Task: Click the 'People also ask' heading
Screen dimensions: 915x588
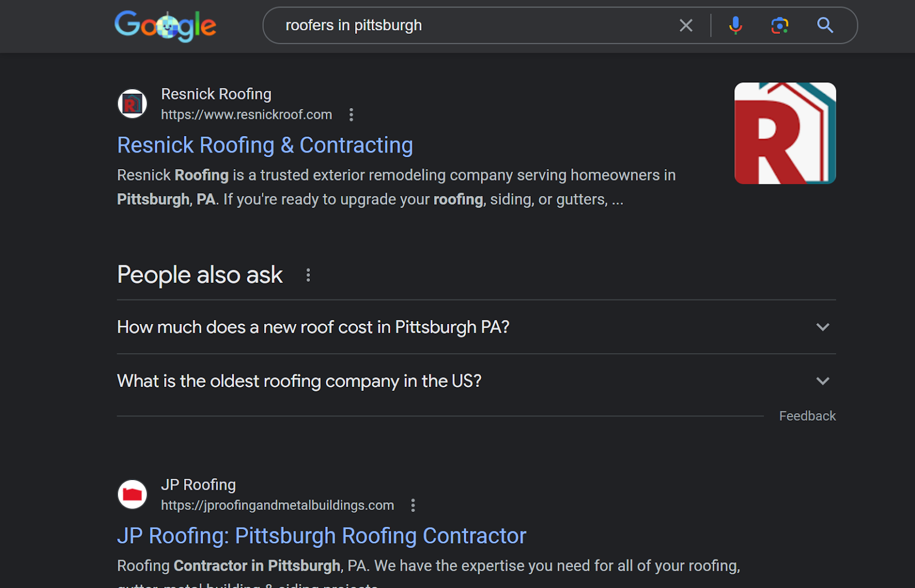Action: (x=200, y=275)
